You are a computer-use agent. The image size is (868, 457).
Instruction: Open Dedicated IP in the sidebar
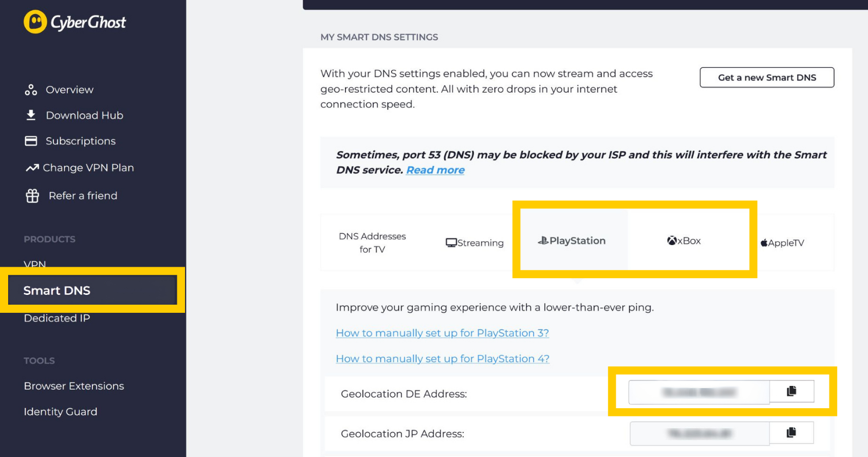[x=57, y=318]
